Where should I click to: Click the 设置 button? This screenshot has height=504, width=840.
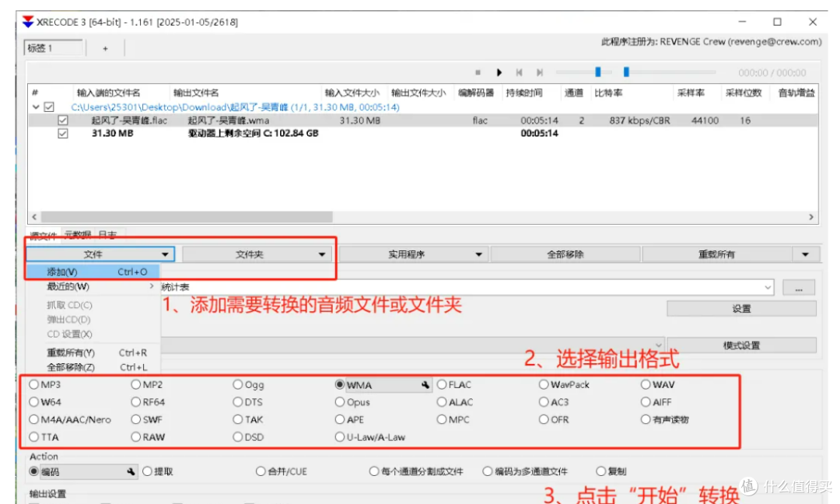click(x=740, y=308)
